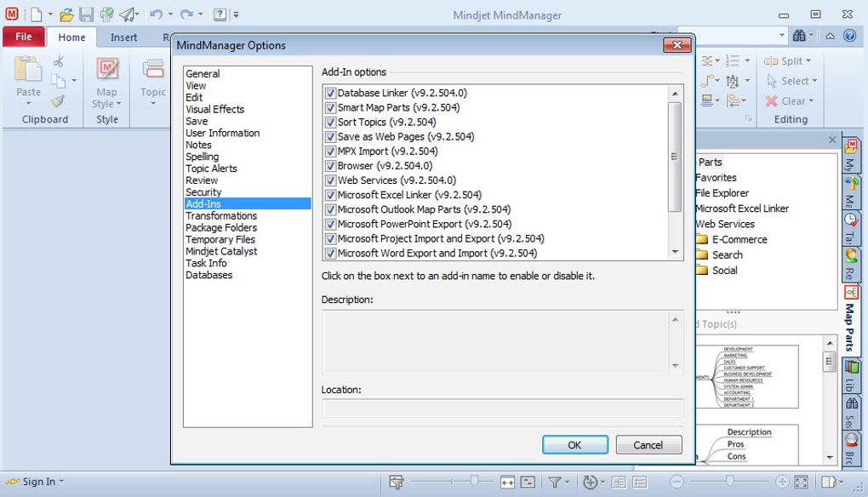The width and height of the screenshot is (868, 497).
Task: Click the zoom slider handle in status bar
Action: tap(730, 481)
